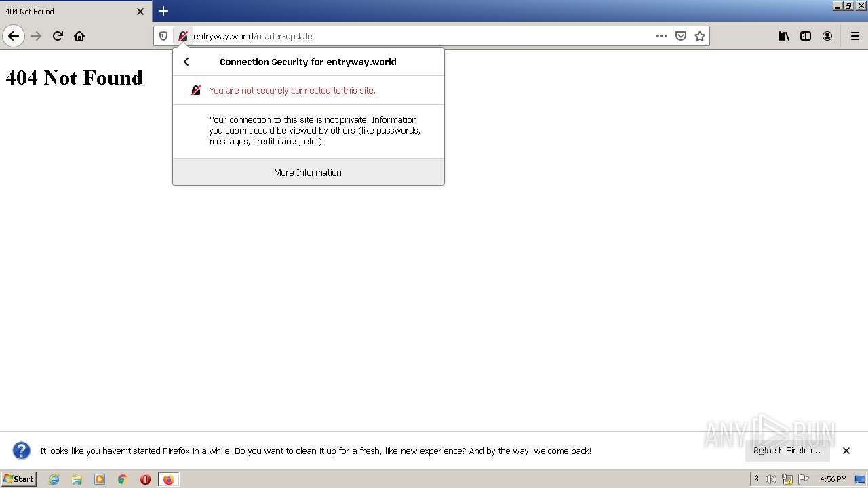868x488 pixels.
Task: Bookmark this page with the star
Action: pos(700,36)
